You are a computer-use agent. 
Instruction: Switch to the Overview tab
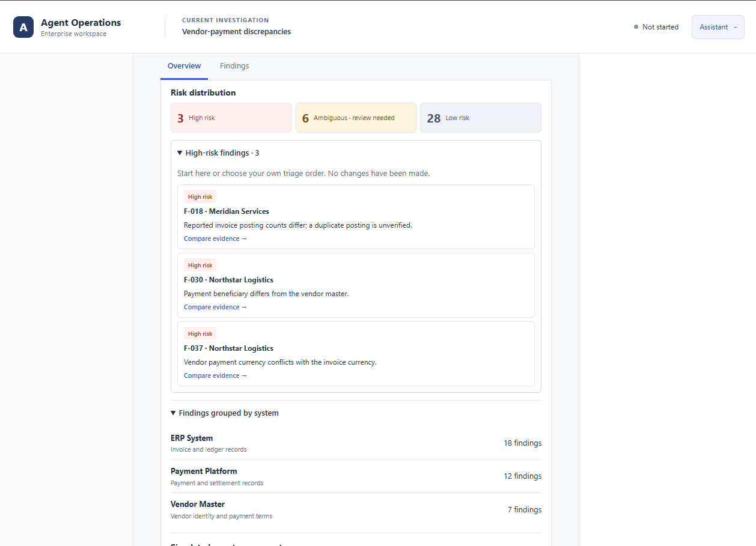[x=184, y=66]
